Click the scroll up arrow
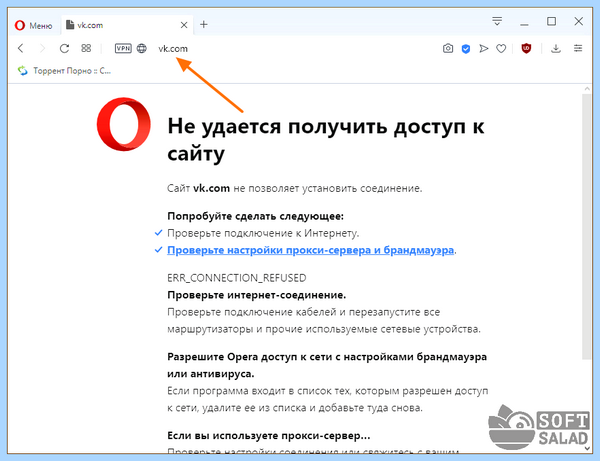Screen dimensions: 600x461 tap(587, 89)
